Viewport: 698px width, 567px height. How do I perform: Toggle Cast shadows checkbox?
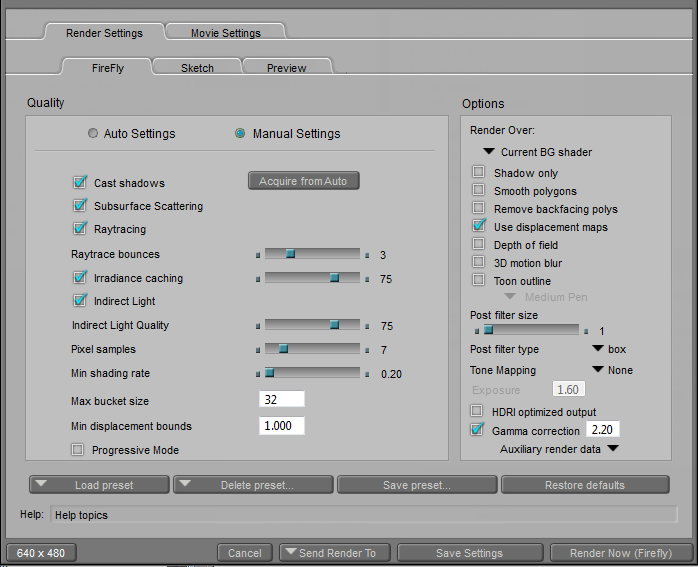80,183
